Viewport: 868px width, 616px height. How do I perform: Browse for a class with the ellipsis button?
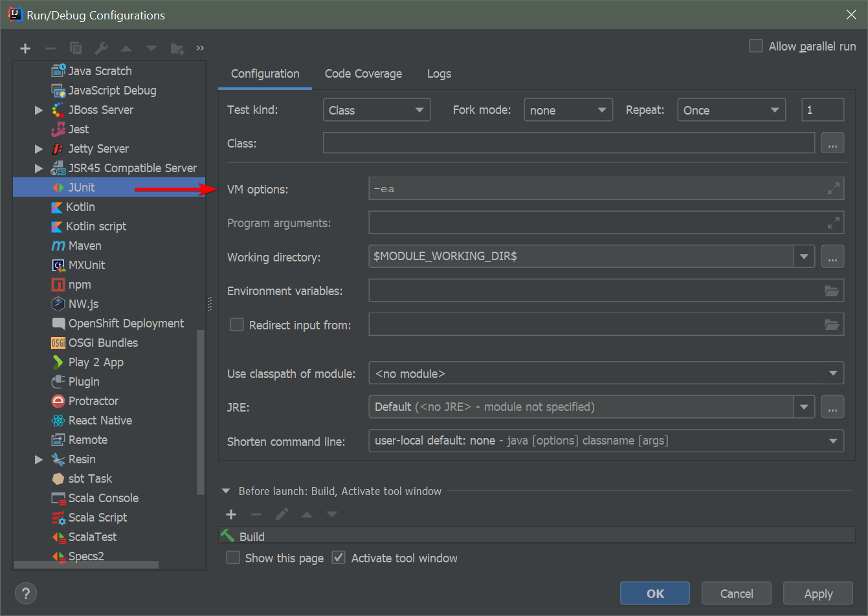(832, 143)
